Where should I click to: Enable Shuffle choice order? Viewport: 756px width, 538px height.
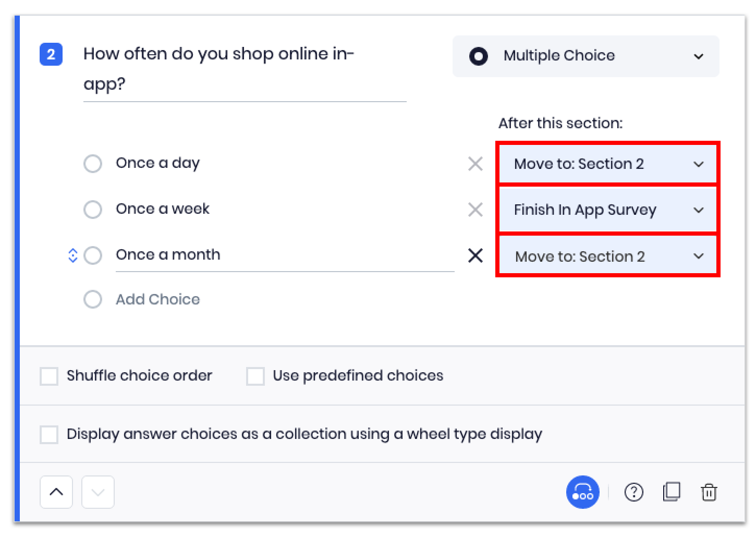click(x=49, y=376)
